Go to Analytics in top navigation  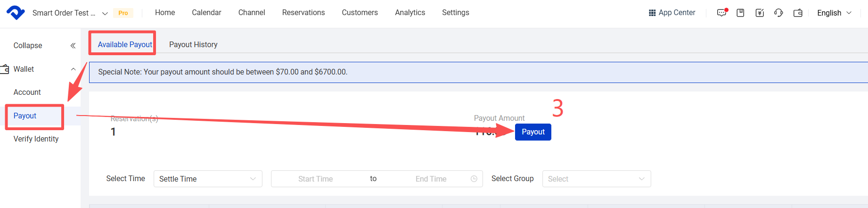tap(410, 13)
